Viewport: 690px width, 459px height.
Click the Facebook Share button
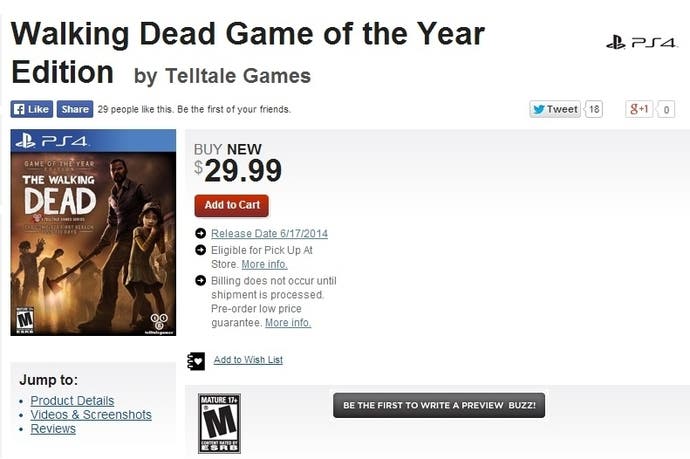(x=75, y=109)
